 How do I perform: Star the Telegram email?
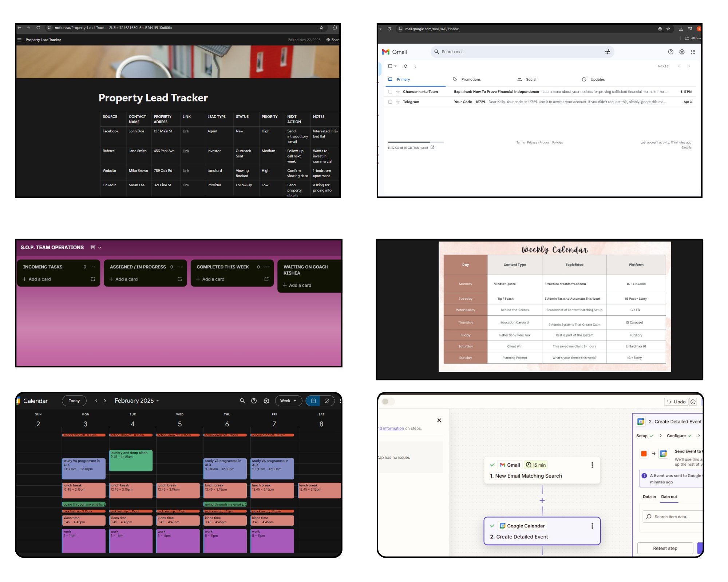398,102
